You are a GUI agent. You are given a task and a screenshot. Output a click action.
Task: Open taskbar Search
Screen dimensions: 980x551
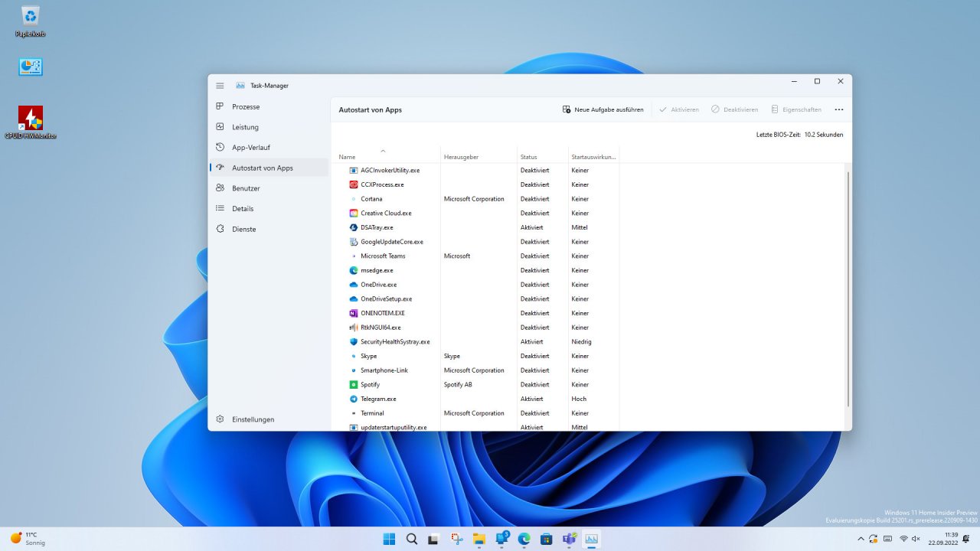[x=412, y=539]
